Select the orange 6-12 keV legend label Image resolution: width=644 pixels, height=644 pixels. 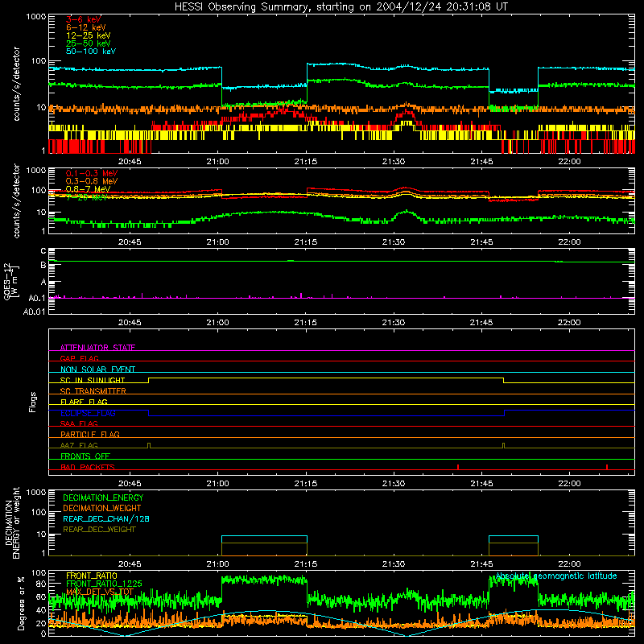tap(86, 27)
